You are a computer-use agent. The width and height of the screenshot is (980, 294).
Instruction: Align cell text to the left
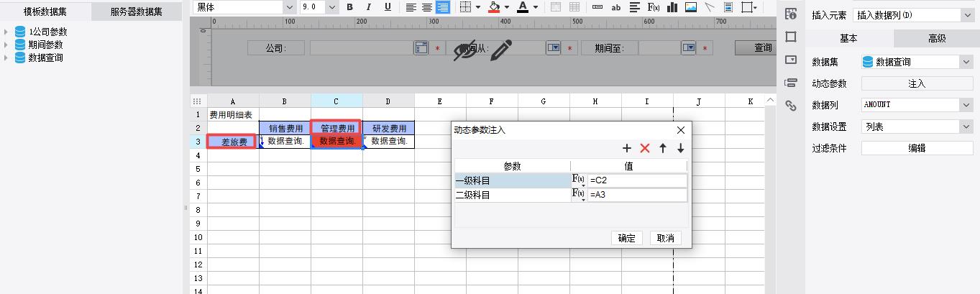[411, 7]
